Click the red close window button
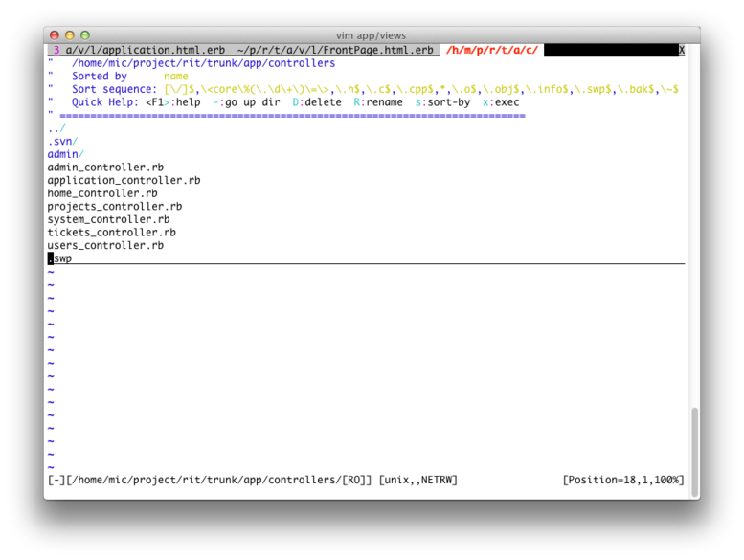Image resolution: width=744 pixels, height=560 pixels. 55,35
